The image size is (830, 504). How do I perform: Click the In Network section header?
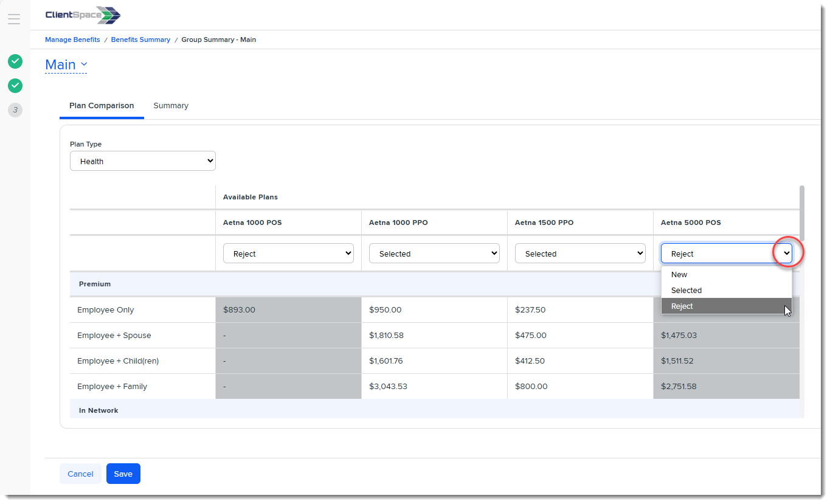tap(99, 410)
